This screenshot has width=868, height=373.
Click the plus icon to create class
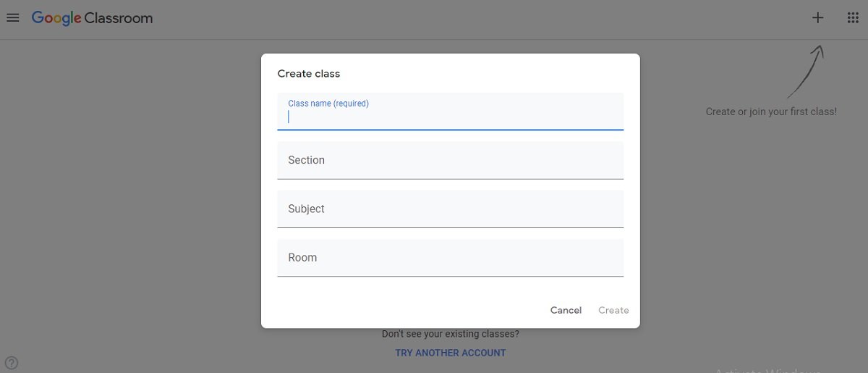(x=817, y=18)
